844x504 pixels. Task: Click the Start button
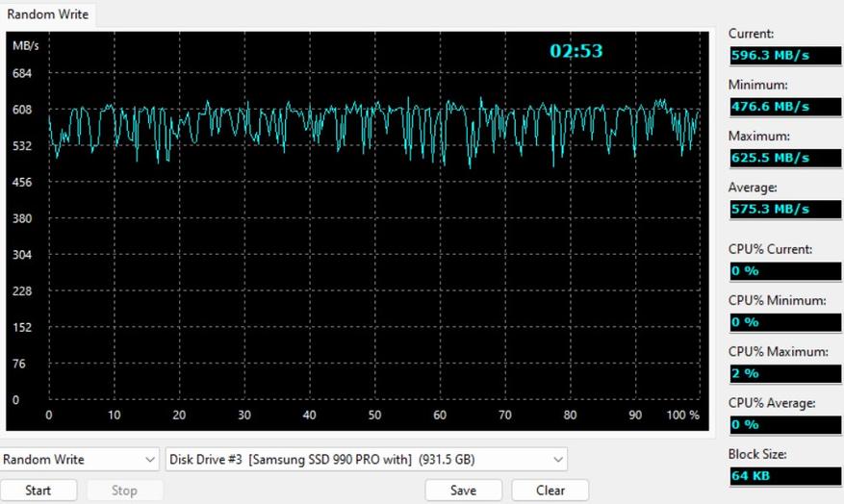pos(38,491)
